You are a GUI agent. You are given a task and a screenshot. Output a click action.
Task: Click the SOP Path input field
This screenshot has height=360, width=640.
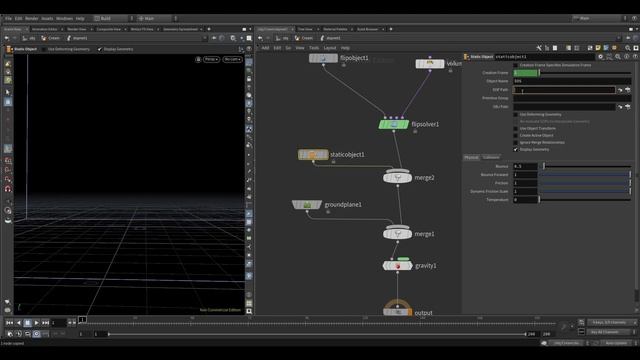click(564, 90)
